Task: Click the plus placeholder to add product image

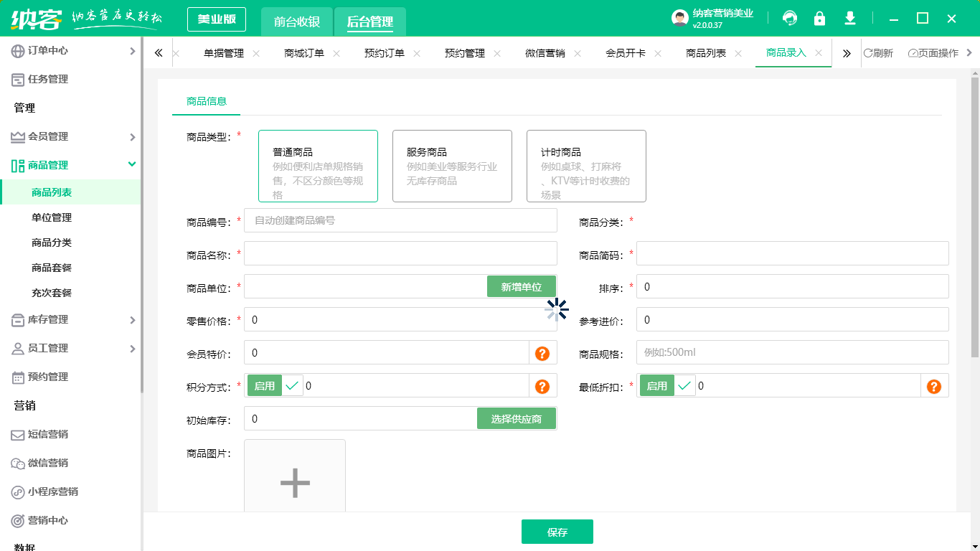Action: point(294,483)
